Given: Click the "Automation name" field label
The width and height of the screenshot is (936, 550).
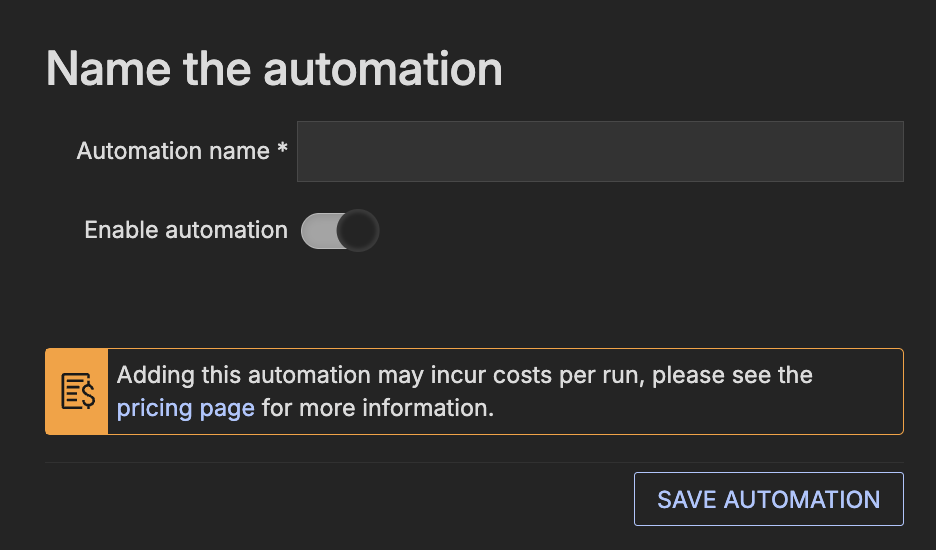Looking at the screenshot, I should click(x=173, y=151).
